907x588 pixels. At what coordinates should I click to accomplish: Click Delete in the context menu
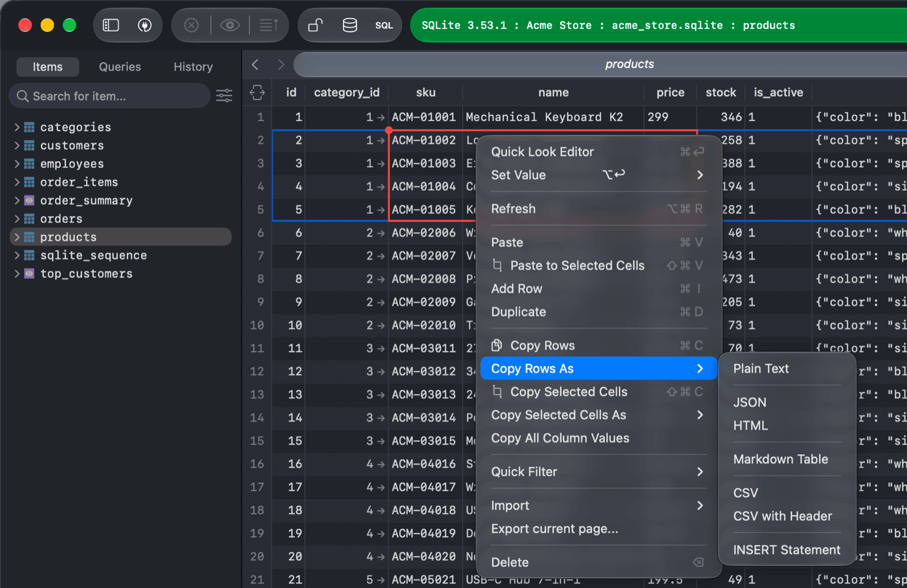click(x=597, y=563)
